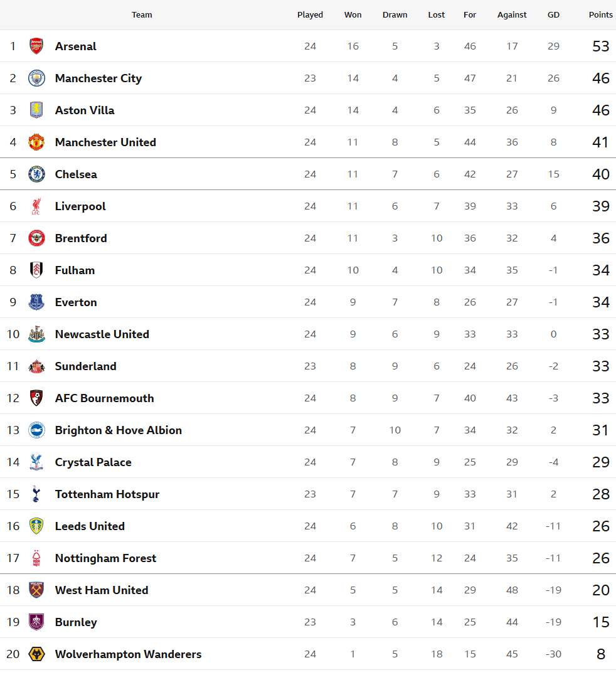Open the Nottingham Forest team link

click(105, 558)
